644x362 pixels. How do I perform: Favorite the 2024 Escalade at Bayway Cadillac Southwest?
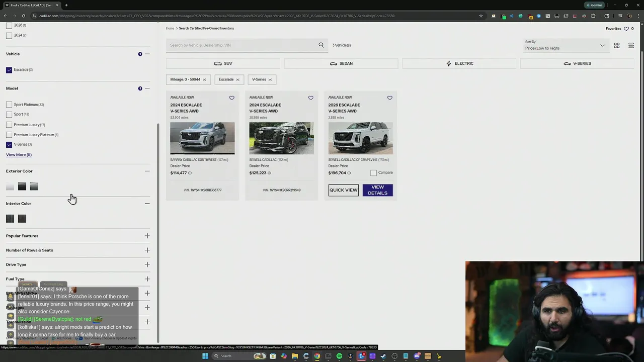tap(232, 98)
